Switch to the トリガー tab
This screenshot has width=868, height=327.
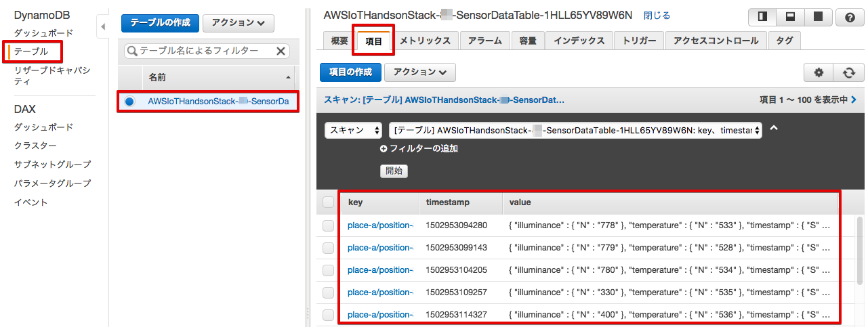tap(639, 41)
